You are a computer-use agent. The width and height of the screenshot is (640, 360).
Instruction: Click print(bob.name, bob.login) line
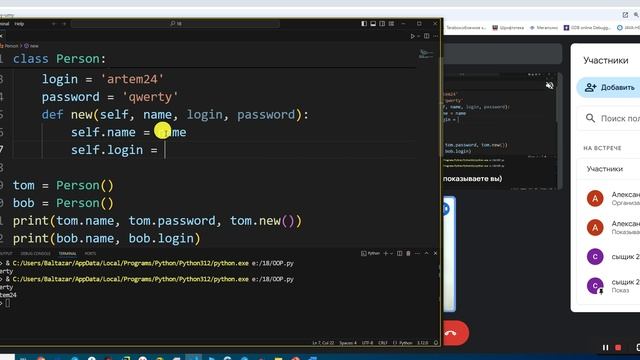107,238
